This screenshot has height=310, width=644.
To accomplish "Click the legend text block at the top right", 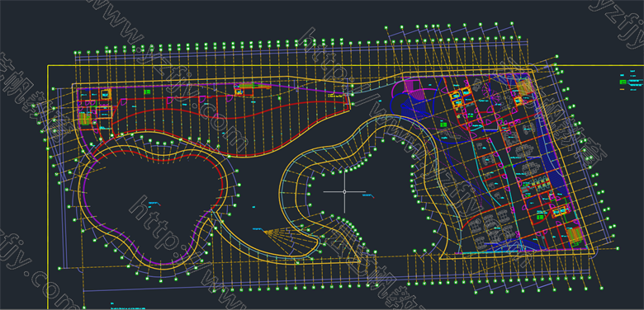I will (x=632, y=80).
